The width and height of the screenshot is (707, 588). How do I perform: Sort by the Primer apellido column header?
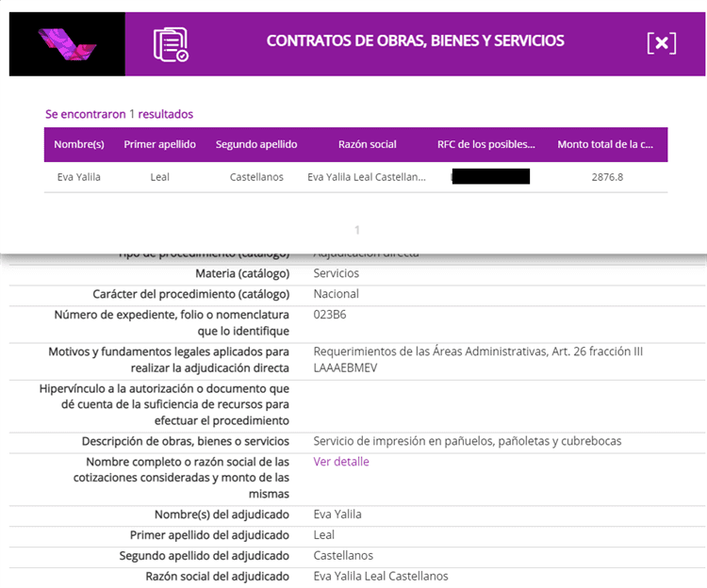click(x=159, y=144)
